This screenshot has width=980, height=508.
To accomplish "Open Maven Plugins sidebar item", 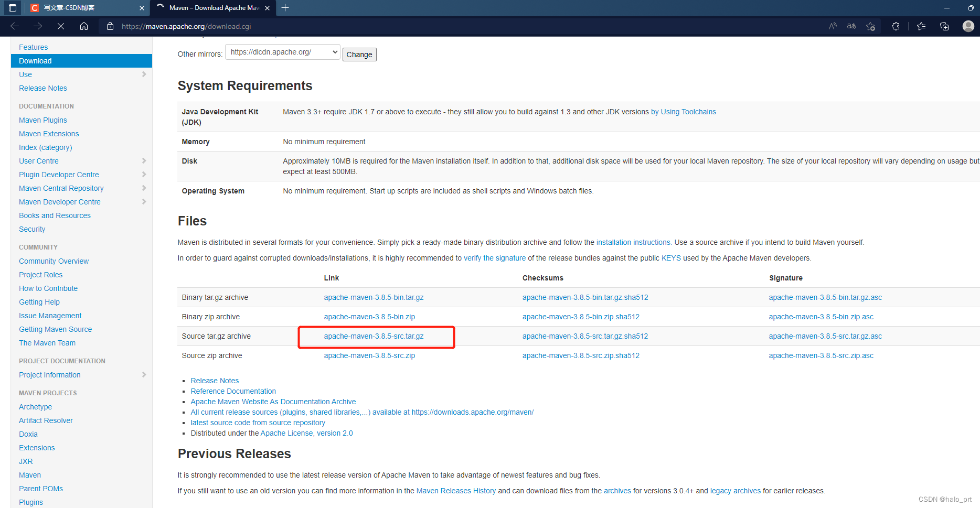I will [43, 120].
